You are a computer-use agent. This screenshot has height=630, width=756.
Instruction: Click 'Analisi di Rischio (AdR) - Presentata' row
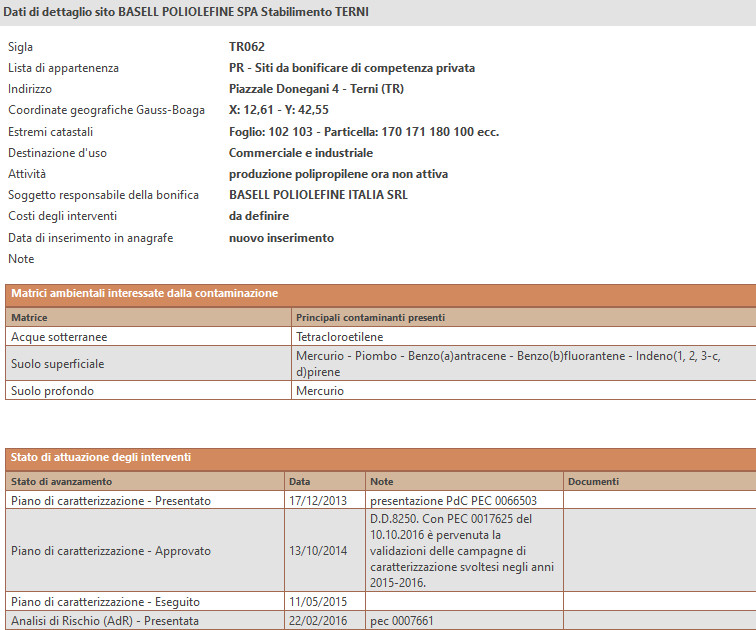(145, 620)
